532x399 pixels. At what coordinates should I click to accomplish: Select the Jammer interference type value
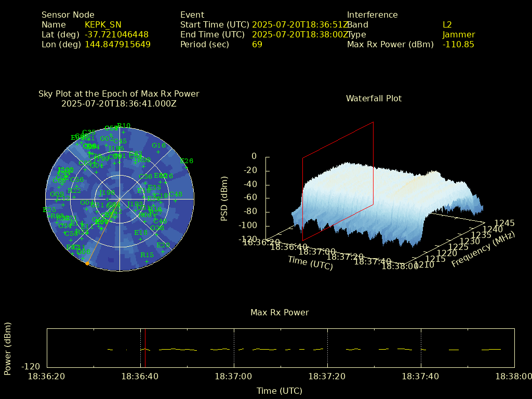coord(458,35)
